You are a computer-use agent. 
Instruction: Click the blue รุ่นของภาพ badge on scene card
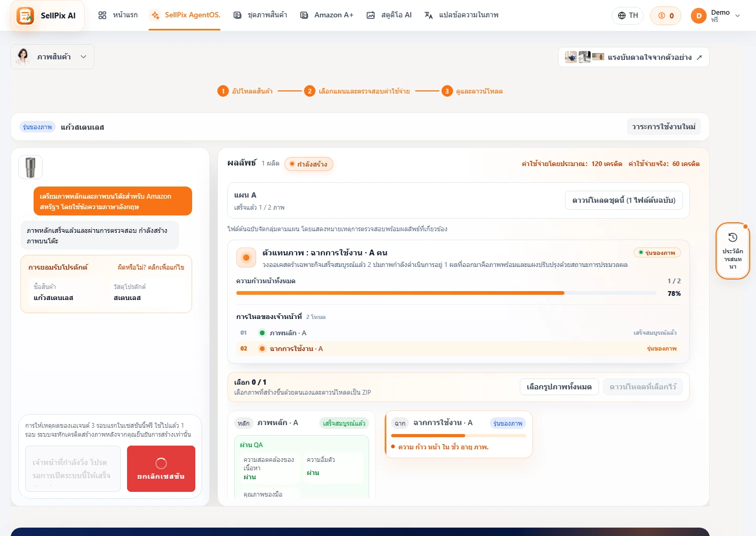[508, 423]
